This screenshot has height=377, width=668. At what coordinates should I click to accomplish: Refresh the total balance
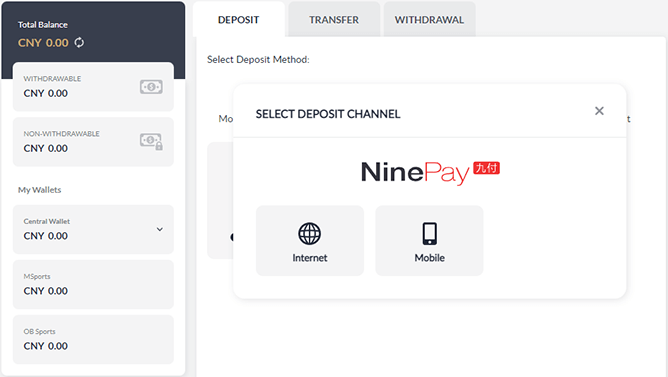(79, 43)
